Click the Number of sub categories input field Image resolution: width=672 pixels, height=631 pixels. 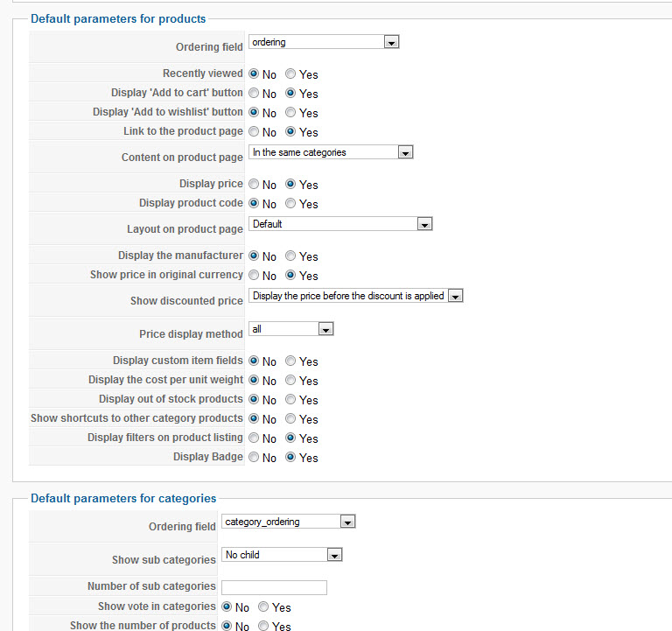[x=274, y=587]
